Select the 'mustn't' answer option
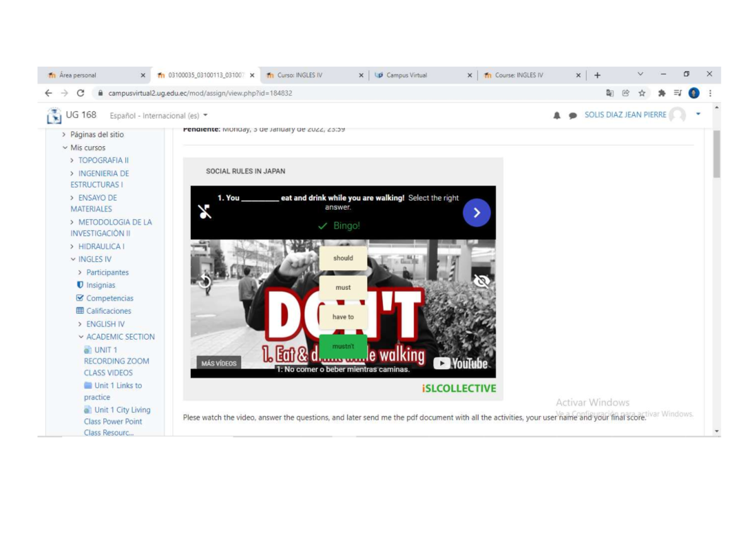This screenshot has width=756, height=535. point(343,346)
